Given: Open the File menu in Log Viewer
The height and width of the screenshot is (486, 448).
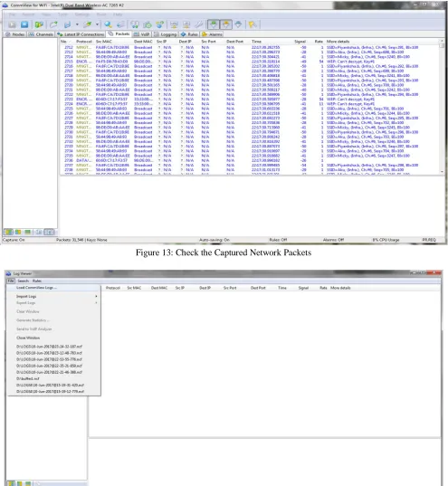Looking at the screenshot, I should (11, 281).
